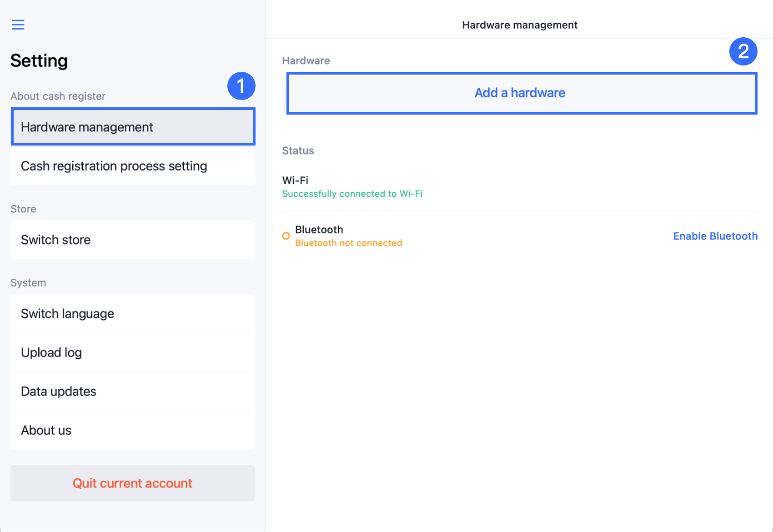This screenshot has width=773, height=532.
Task: Click Enable Bluetooth link
Action: click(715, 236)
